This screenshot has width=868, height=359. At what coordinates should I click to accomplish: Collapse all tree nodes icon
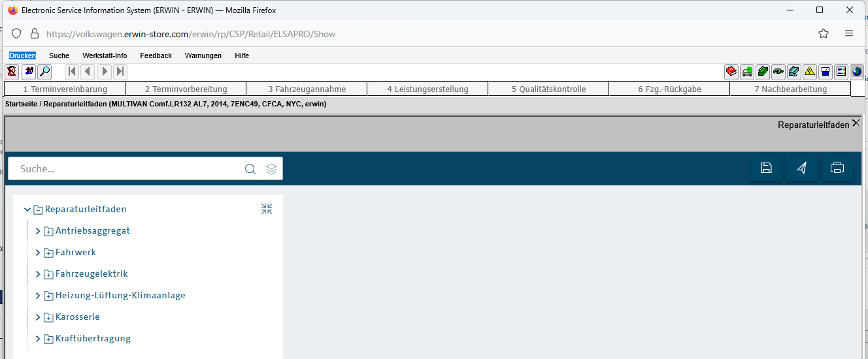[x=267, y=209]
